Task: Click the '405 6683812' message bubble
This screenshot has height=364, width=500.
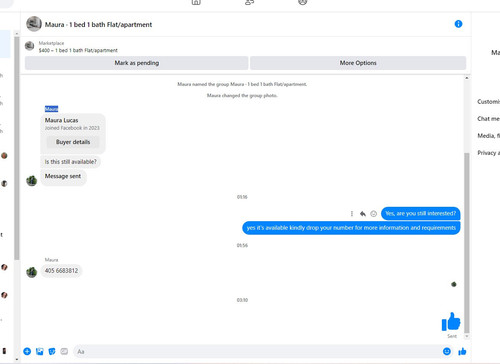Action: [x=61, y=271]
